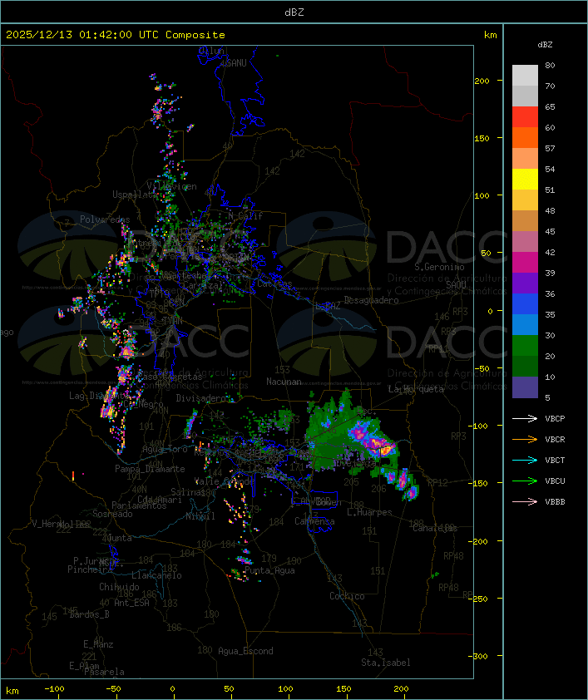Image resolution: width=588 pixels, height=700 pixels.
Task: Click the small storm cell above RP12 label
Action: coord(411,492)
